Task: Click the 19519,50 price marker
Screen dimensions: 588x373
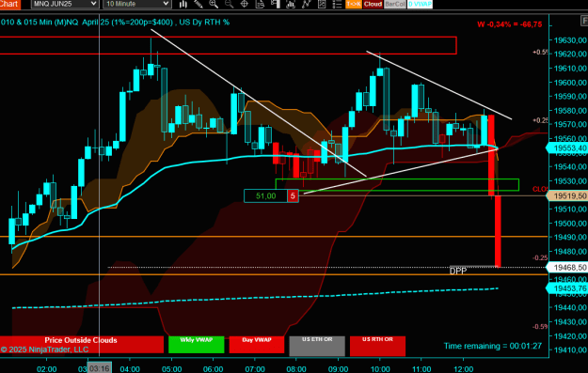Action: 567,195
